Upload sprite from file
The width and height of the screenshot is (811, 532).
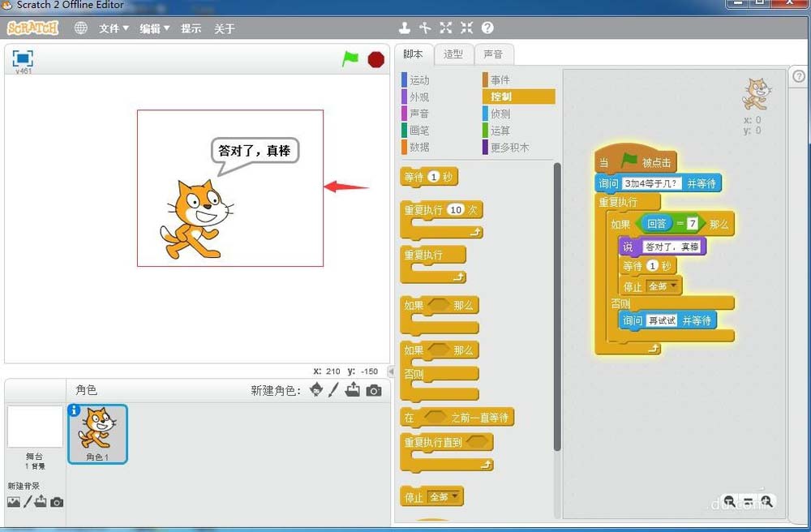pos(353,389)
